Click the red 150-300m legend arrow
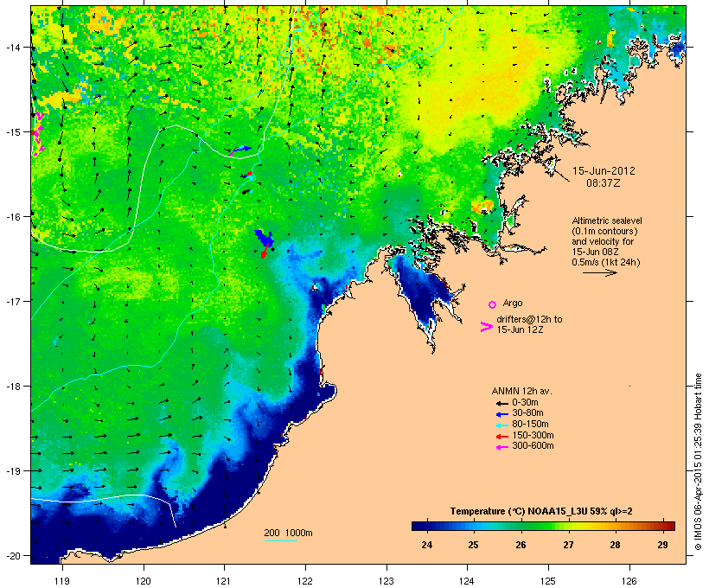This screenshot has width=709, height=588. click(x=501, y=436)
